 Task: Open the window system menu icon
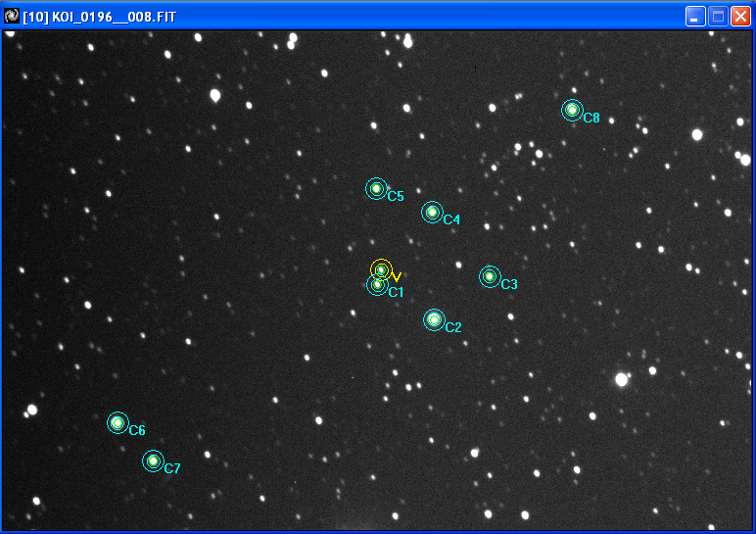click(11, 16)
